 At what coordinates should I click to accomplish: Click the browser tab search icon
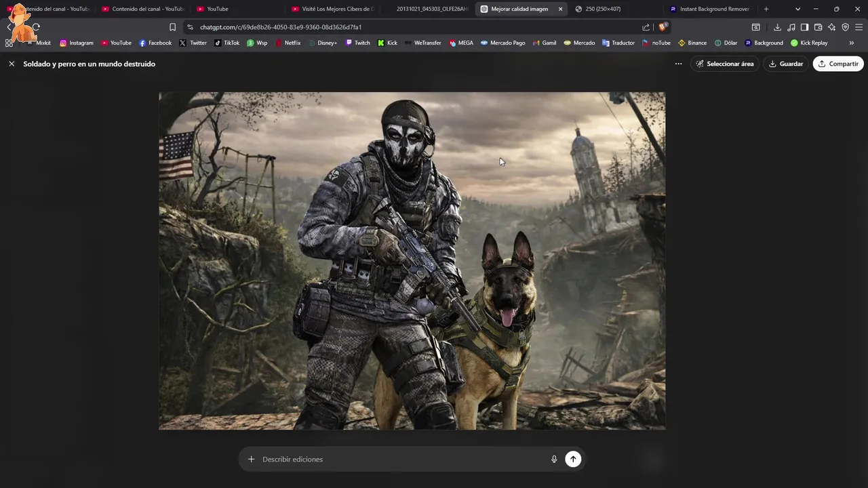[755, 27]
